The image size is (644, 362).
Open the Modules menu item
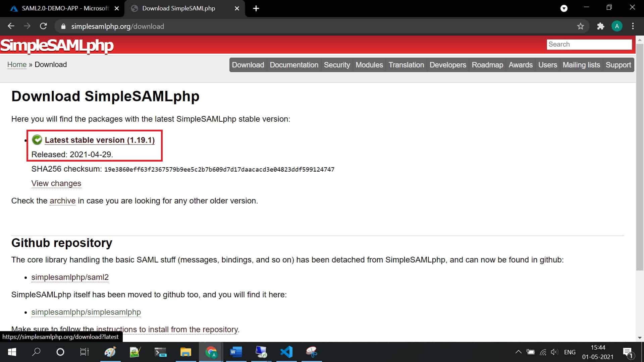click(x=369, y=65)
